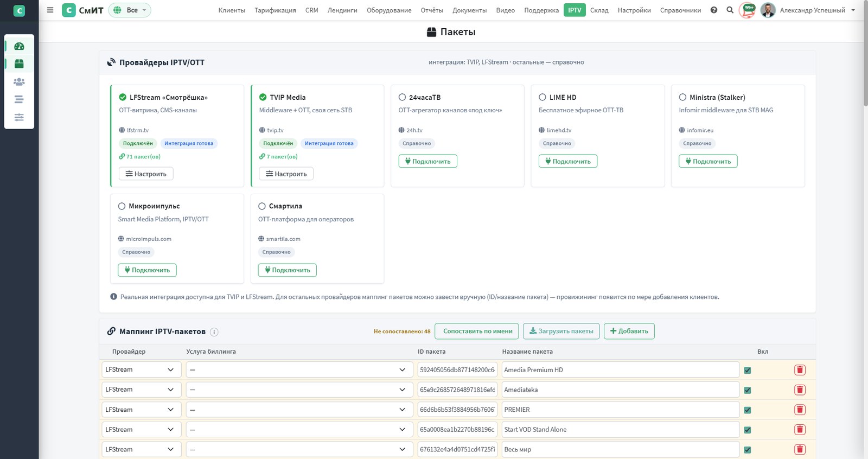Open the 7 пакет(ов) link
The image size is (868, 459).
[x=278, y=157]
